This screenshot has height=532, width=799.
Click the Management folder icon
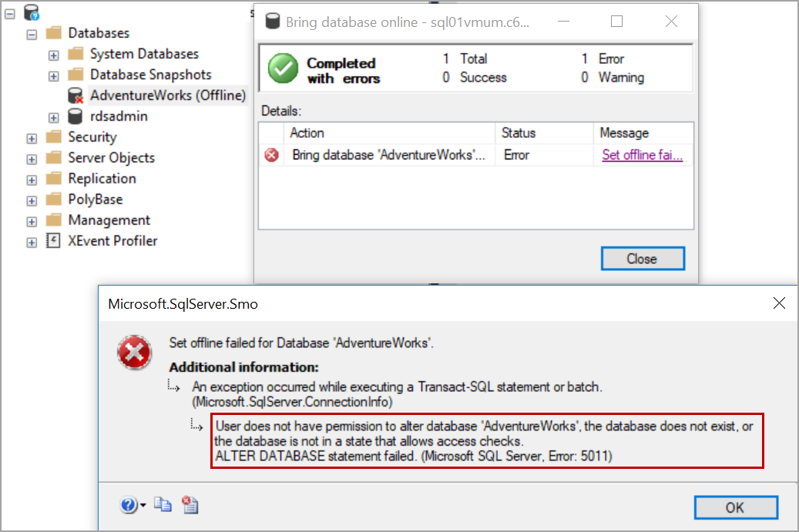[x=53, y=220]
